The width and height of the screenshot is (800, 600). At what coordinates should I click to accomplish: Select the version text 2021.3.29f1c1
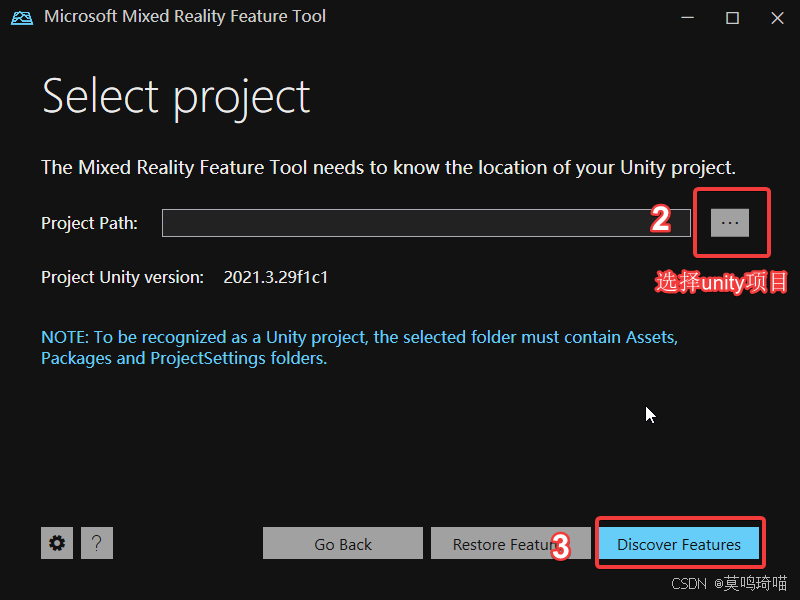276,277
